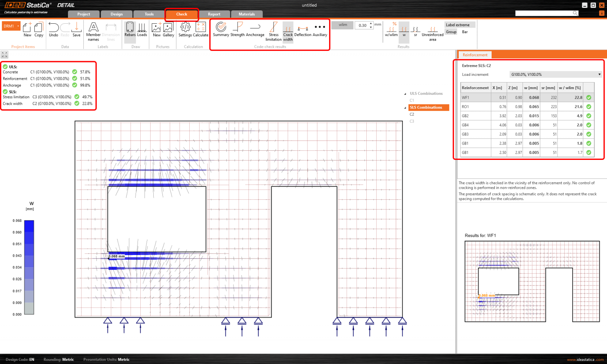
Task: Show the Unreinforced area results
Action: [x=432, y=31]
